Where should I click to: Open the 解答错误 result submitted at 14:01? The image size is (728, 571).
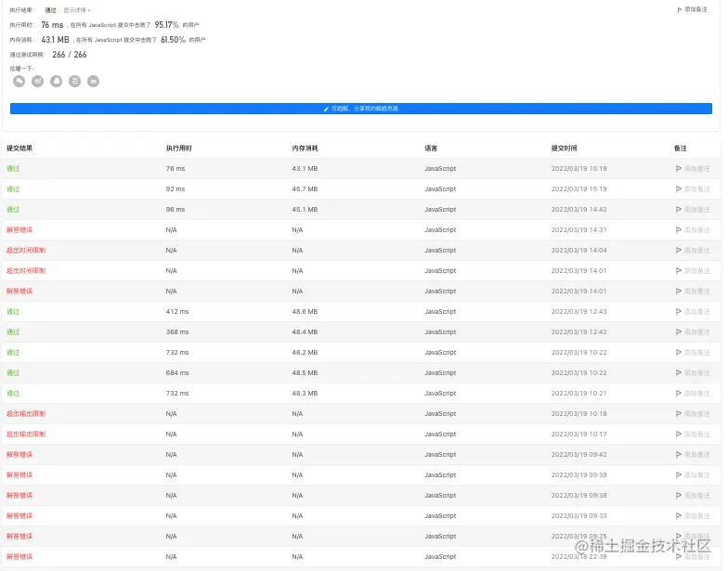click(19, 292)
